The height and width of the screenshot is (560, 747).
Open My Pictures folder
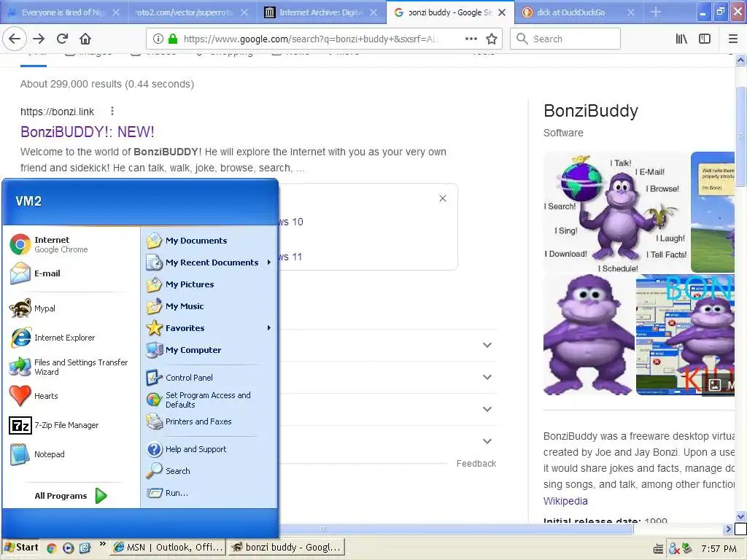pos(180,285)
